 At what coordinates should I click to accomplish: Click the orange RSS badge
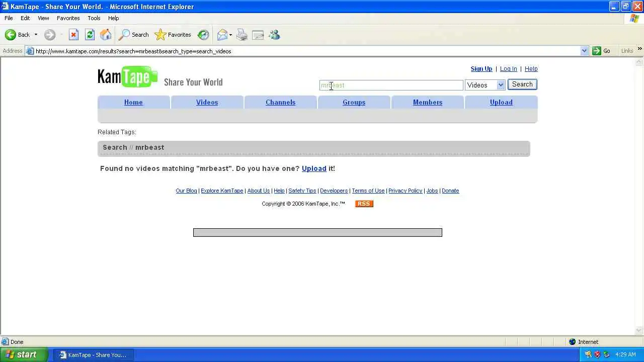pyautogui.click(x=364, y=204)
